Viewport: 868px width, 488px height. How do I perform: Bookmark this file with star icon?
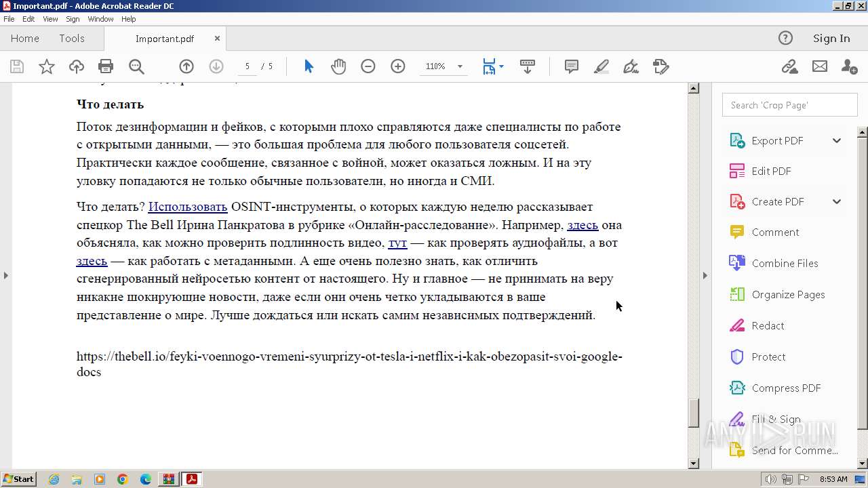pyautogui.click(x=47, y=66)
